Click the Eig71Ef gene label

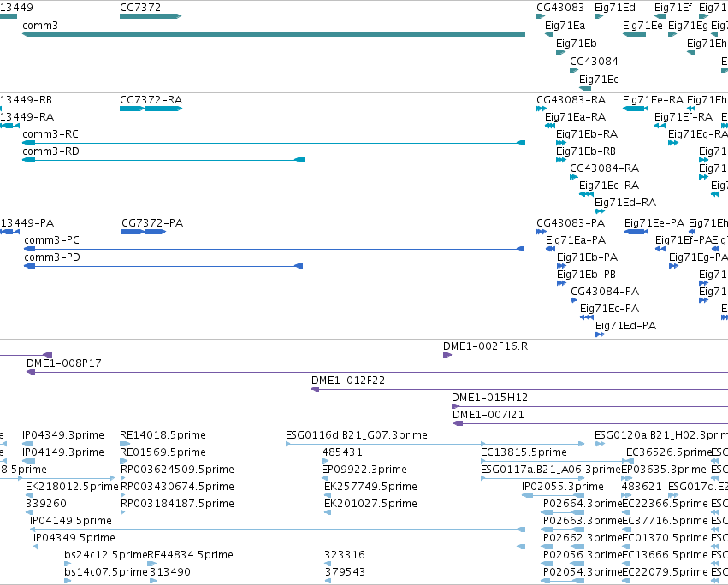(x=672, y=8)
